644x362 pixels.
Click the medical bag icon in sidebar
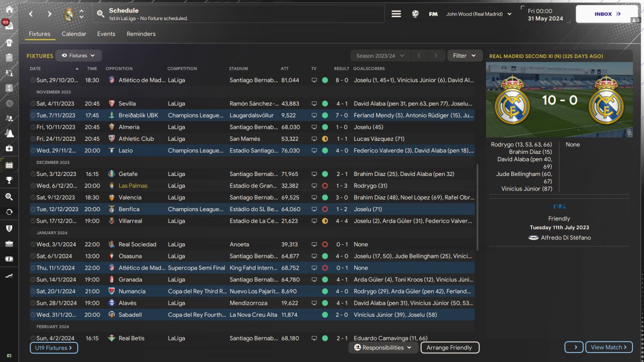[9, 148]
